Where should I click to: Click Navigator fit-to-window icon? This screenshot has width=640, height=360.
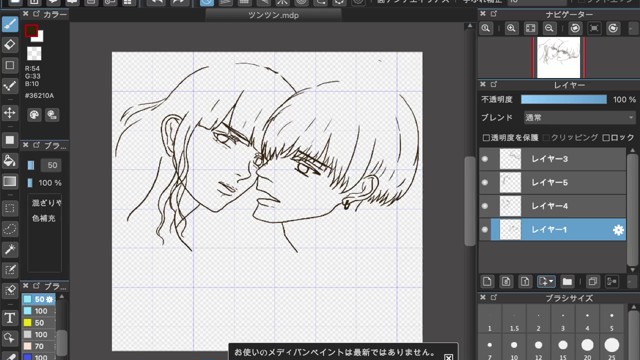pyautogui.click(x=531, y=28)
